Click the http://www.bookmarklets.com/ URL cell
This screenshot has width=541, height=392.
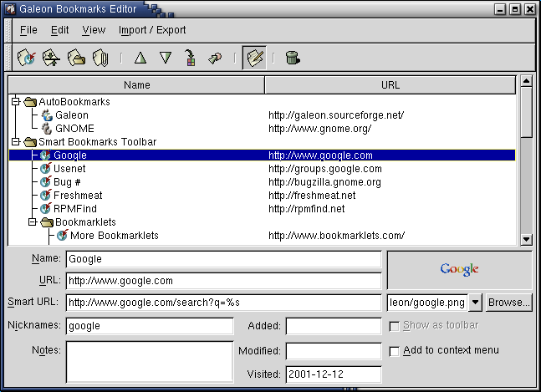click(x=336, y=236)
